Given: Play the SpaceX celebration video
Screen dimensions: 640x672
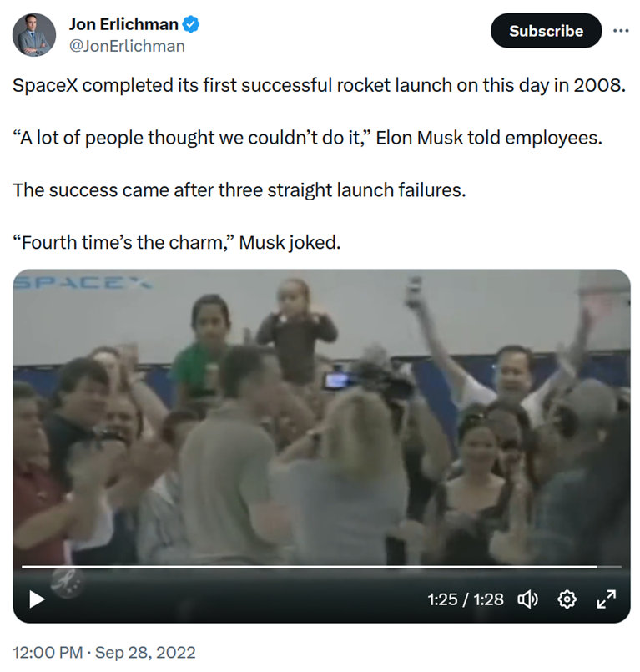Looking at the screenshot, I should tap(36, 599).
